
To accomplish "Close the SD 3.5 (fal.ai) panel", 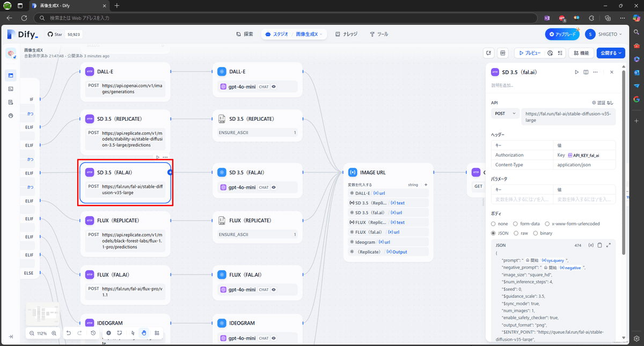I will pyautogui.click(x=612, y=72).
